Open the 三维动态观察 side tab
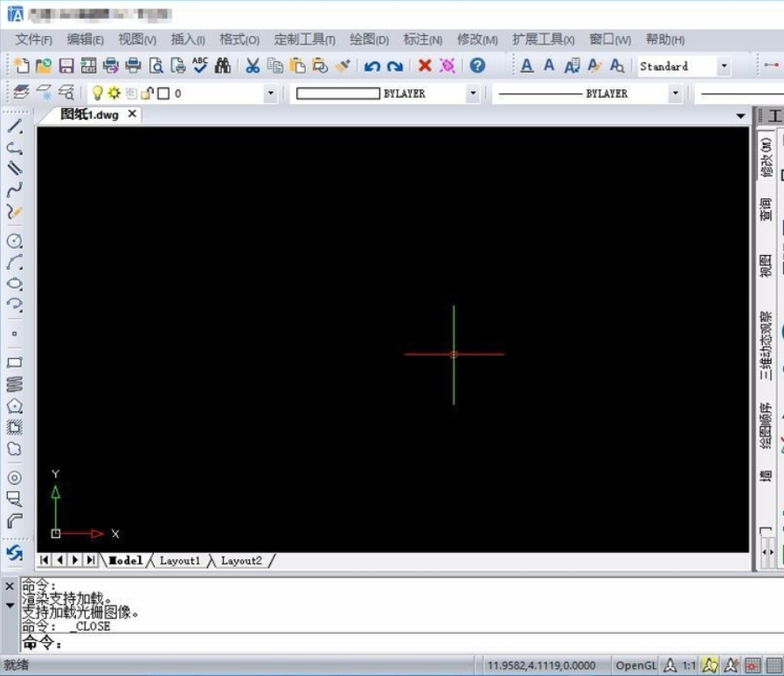The height and width of the screenshot is (676, 784). 766,346
